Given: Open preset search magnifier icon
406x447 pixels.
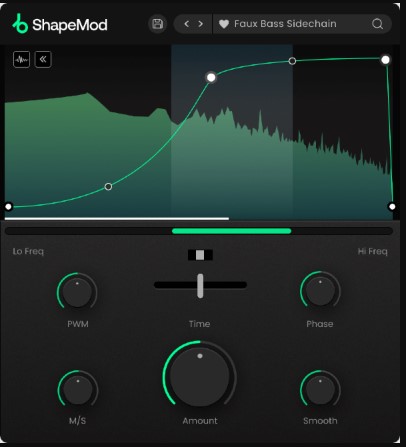Looking at the screenshot, I should (x=377, y=24).
